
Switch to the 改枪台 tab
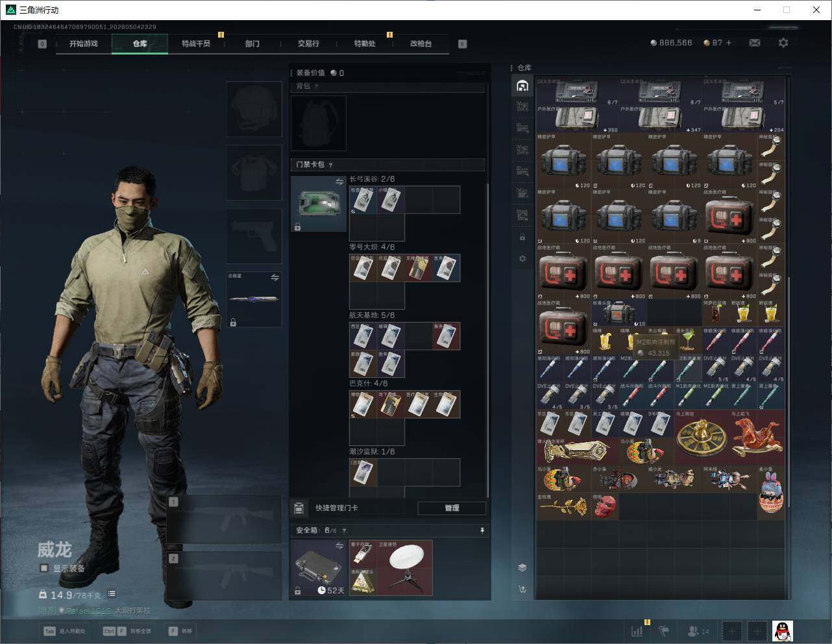421,43
